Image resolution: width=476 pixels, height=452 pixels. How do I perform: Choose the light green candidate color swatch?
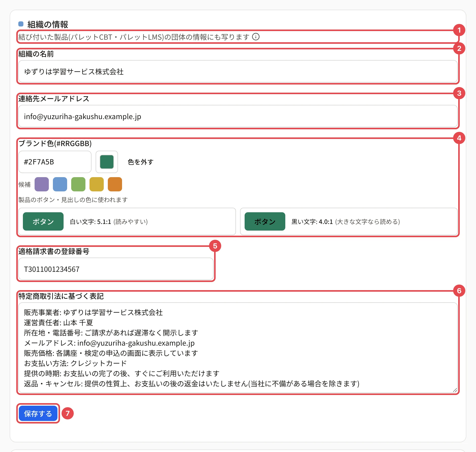[x=78, y=184]
